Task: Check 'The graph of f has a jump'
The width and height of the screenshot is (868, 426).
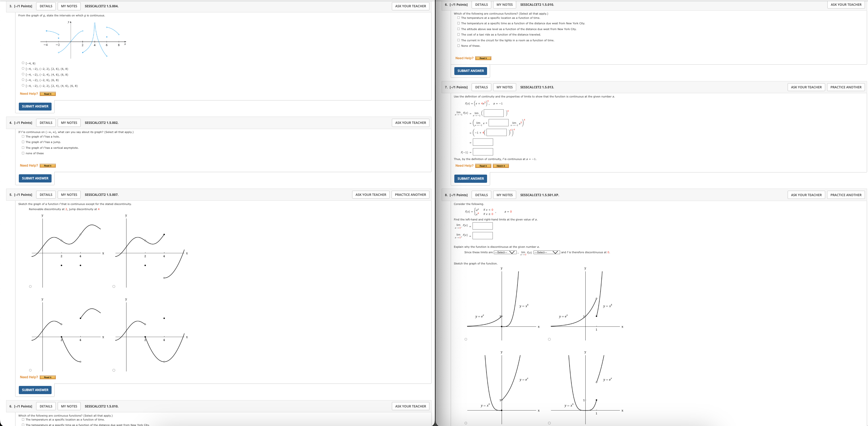Action: (x=23, y=142)
